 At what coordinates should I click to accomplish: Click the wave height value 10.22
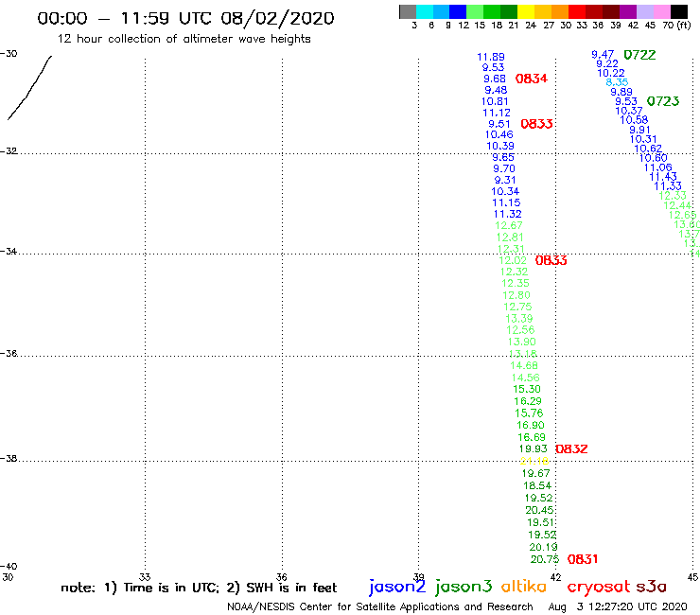tap(611, 73)
